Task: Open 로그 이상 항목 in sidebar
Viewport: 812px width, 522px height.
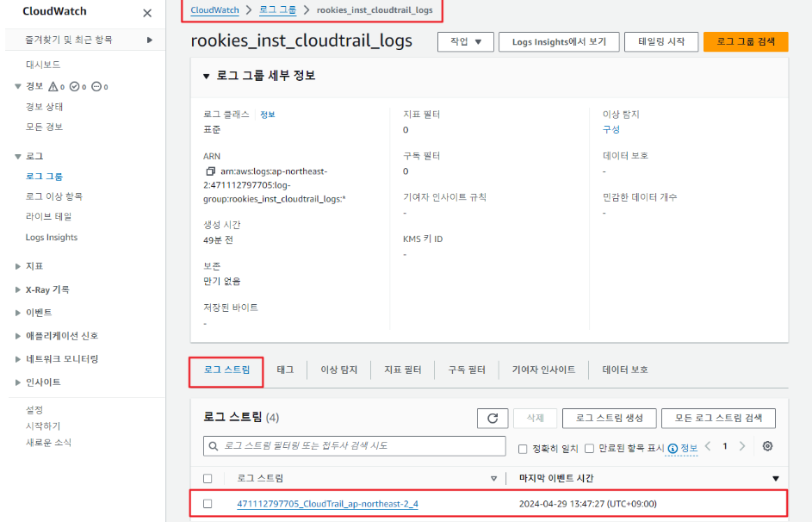Action: coord(54,196)
